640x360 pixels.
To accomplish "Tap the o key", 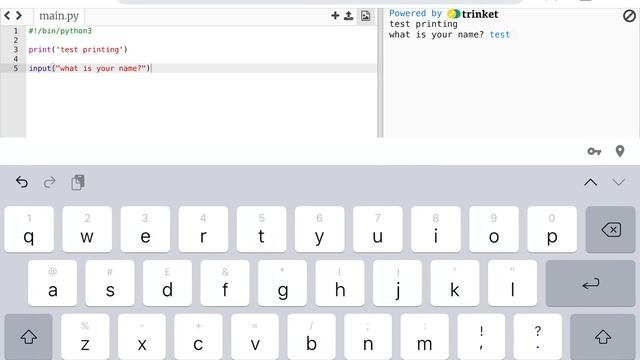I will pyautogui.click(x=494, y=229).
